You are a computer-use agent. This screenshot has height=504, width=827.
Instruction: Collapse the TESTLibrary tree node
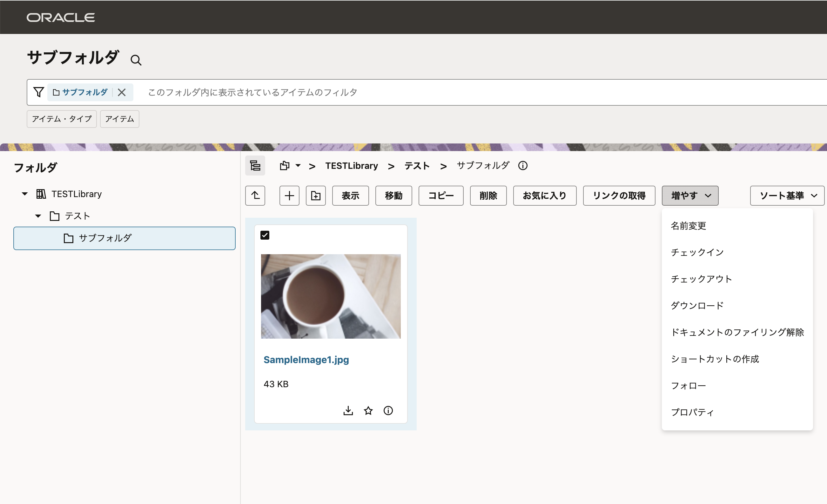(25, 194)
